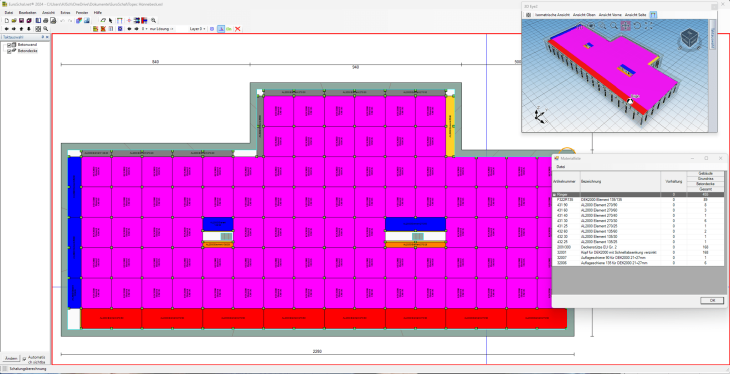
Task: Select Isometrische Ansicht in 3D view
Action: [553, 15]
